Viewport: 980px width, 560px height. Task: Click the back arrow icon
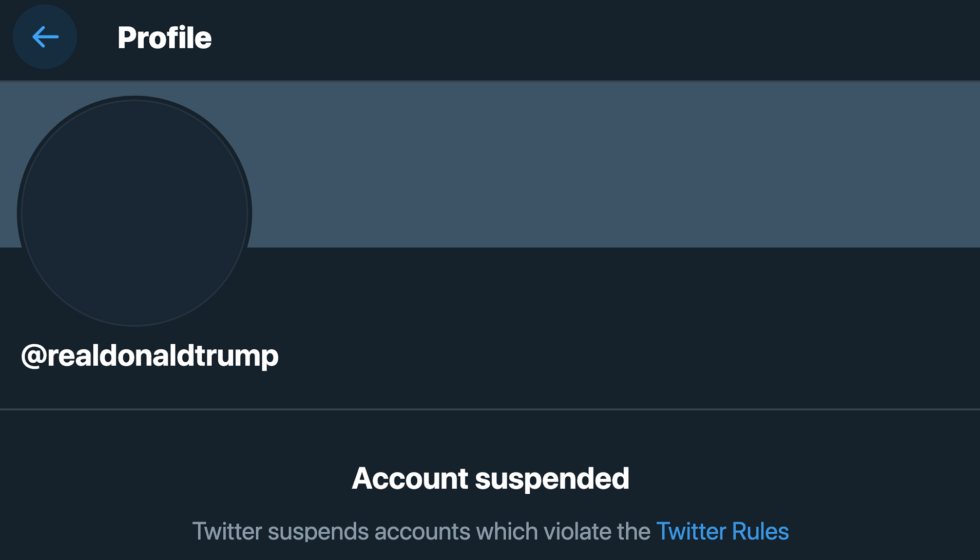[45, 37]
